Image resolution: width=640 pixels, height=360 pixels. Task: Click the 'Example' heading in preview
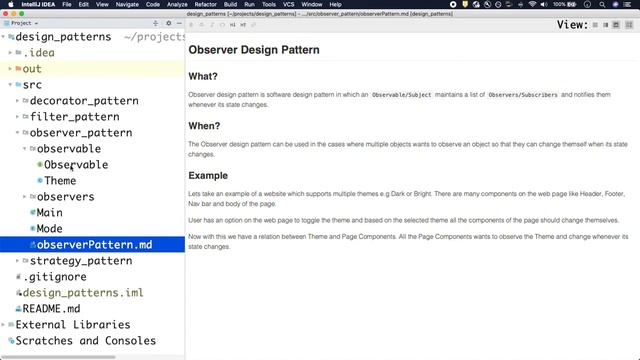(208, 176)
